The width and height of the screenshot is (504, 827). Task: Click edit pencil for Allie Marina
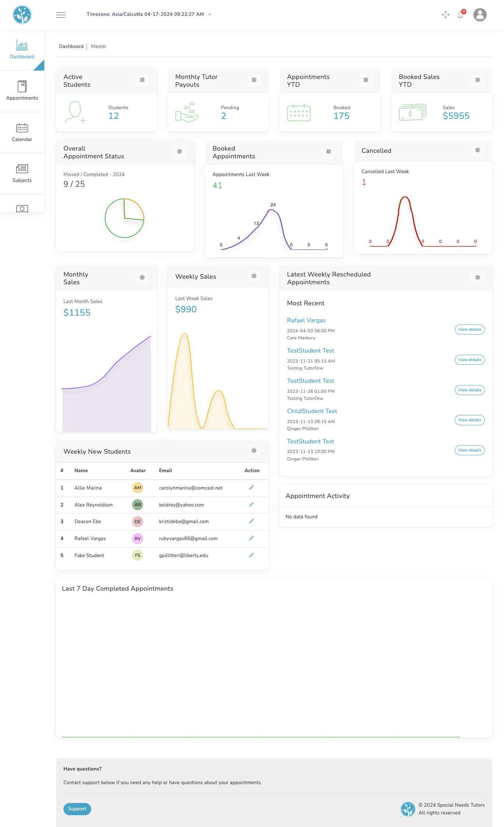click(252, 488)
